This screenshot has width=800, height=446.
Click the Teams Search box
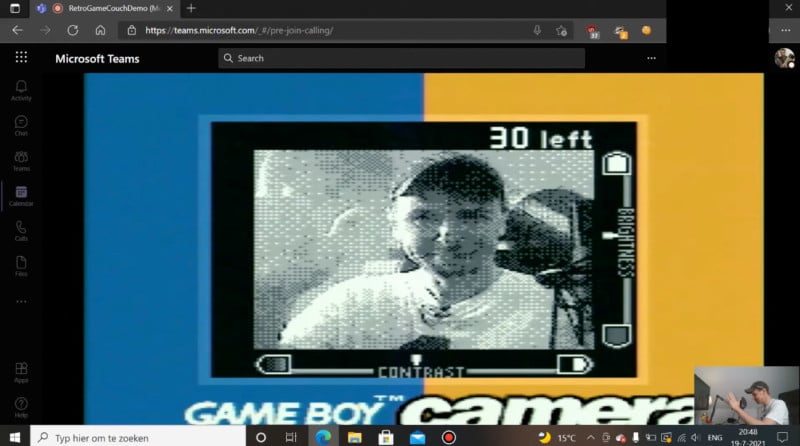click(x=402, y=58)
